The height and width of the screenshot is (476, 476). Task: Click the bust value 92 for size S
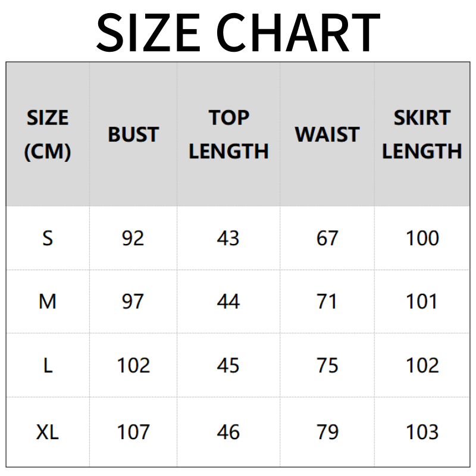[133, 238]
